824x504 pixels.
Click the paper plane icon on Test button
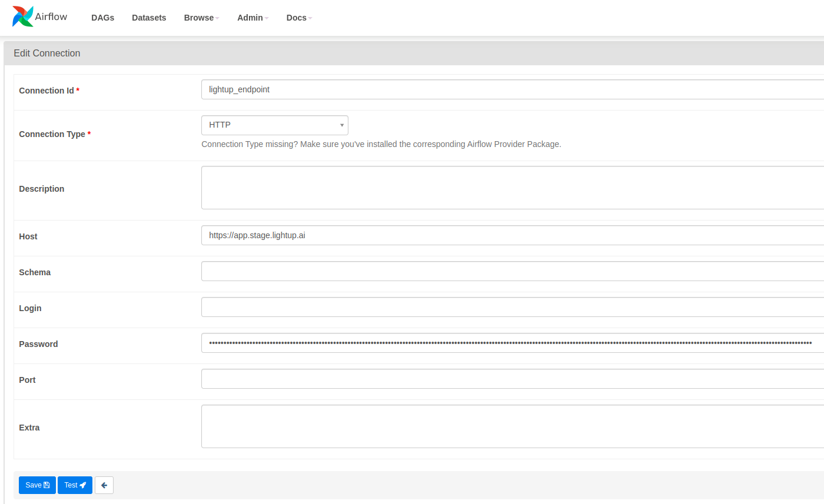83,485
